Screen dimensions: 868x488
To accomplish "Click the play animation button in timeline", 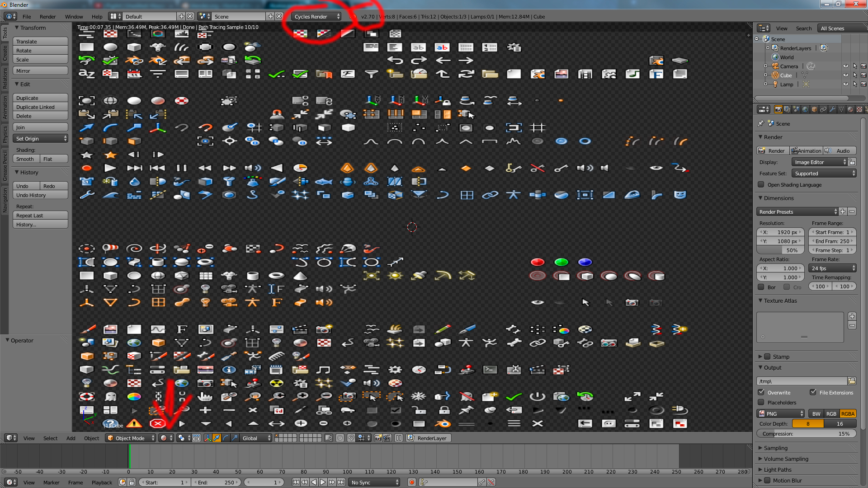I will click(323, 482).
